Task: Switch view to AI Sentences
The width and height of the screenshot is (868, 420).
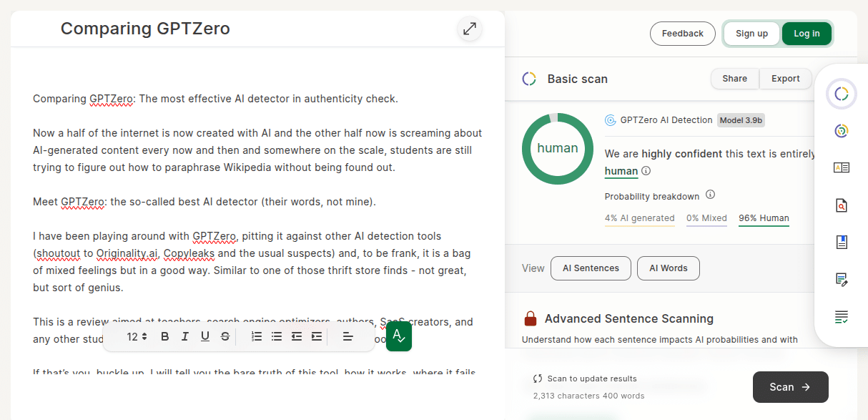Action: (x=591, y=268)
